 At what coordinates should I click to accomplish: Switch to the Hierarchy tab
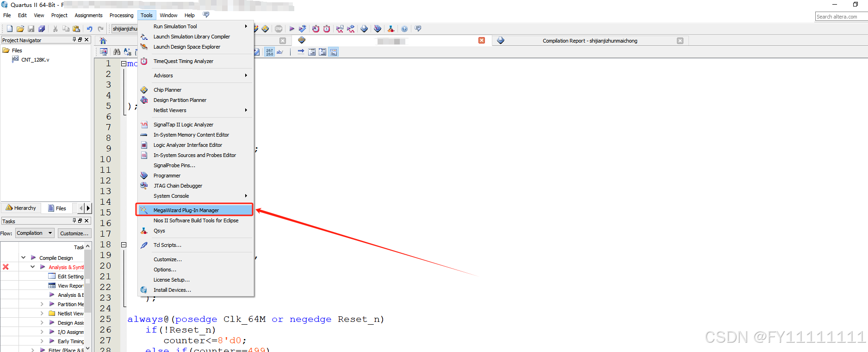21,208
